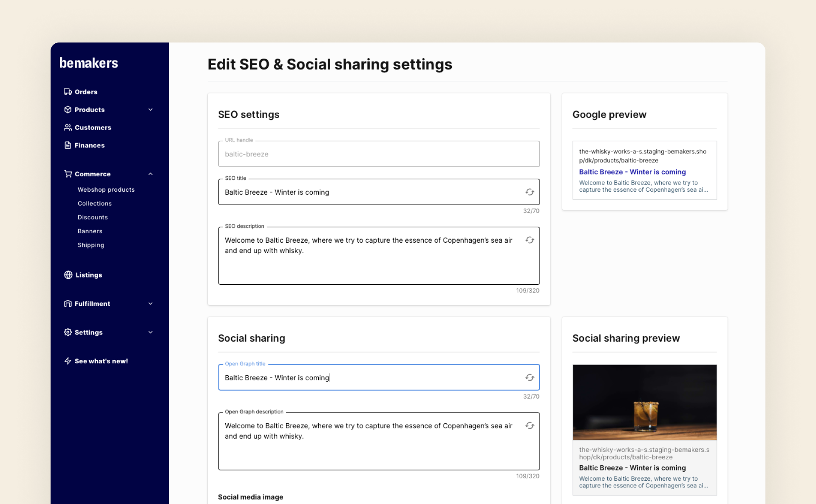
Task: Reset Open Graph title with refresh icon
Action: click(530, 378)
